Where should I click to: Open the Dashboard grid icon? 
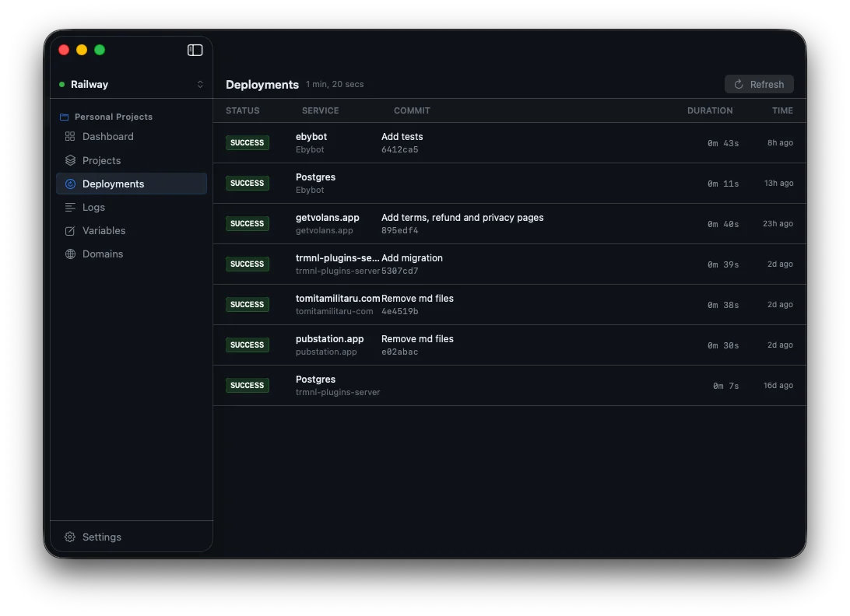(x=69, y=137)
